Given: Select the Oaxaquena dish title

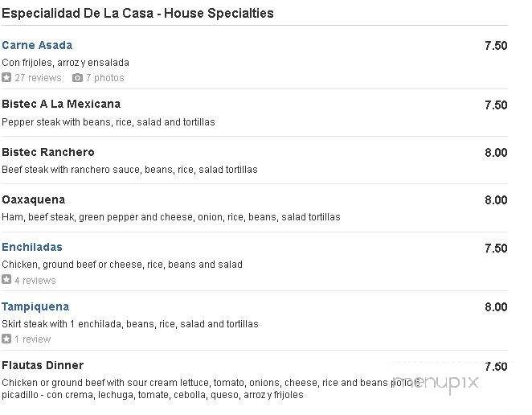Looking at the screenshot, I should [x=34, y=199].
